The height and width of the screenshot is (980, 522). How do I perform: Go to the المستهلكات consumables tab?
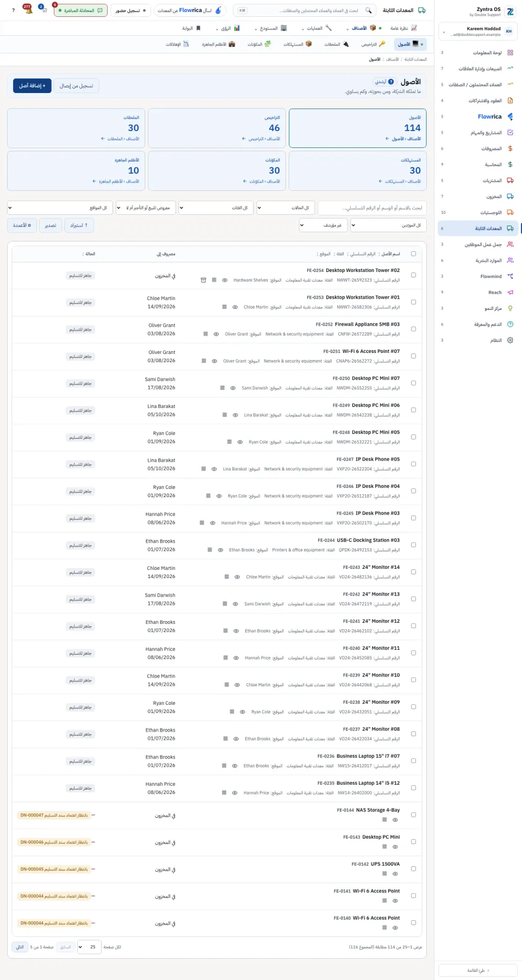pos(297,44)
